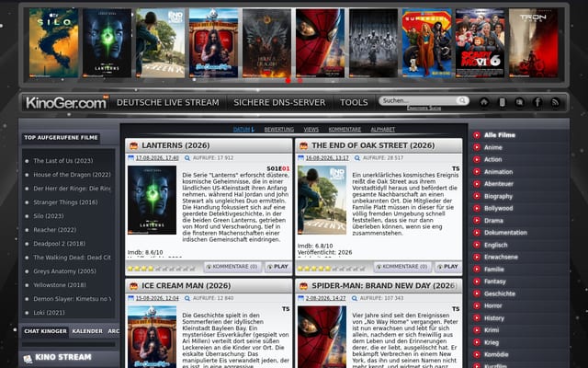Click calendar icon in Oak Street card

click(300, 158)
